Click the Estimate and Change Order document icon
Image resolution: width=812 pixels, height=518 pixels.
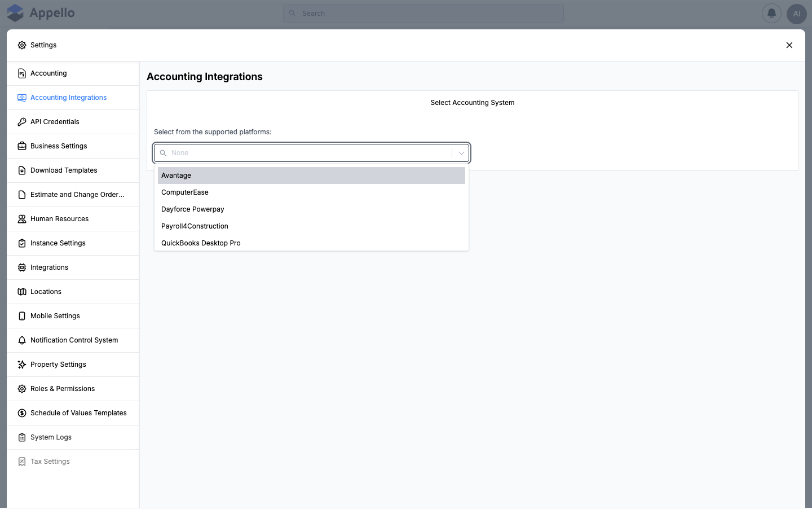(22, 195)
